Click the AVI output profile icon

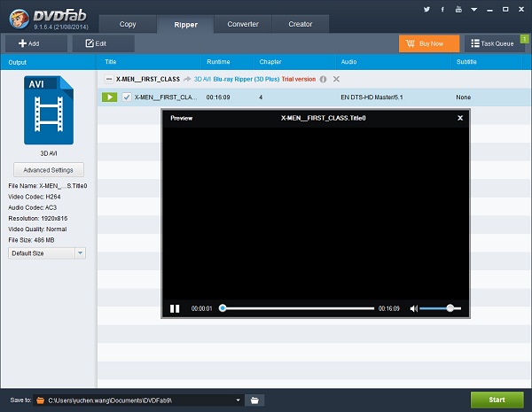coord(49,110)
